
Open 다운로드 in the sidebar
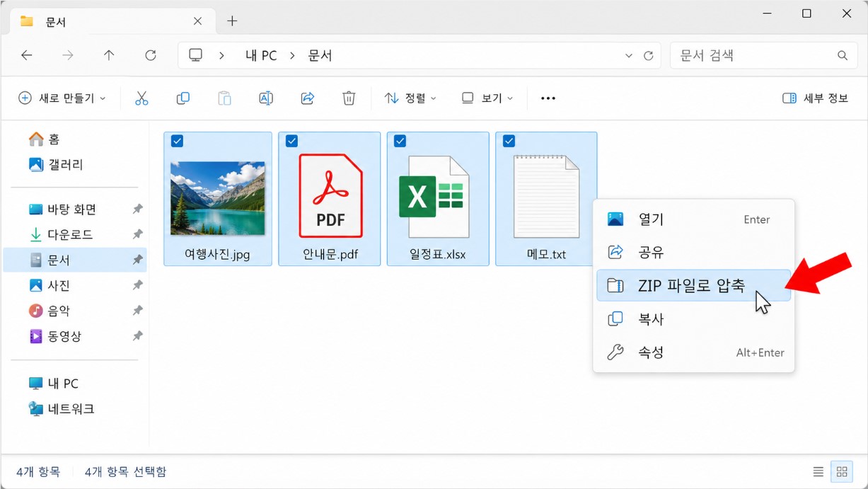coord(74,234)
